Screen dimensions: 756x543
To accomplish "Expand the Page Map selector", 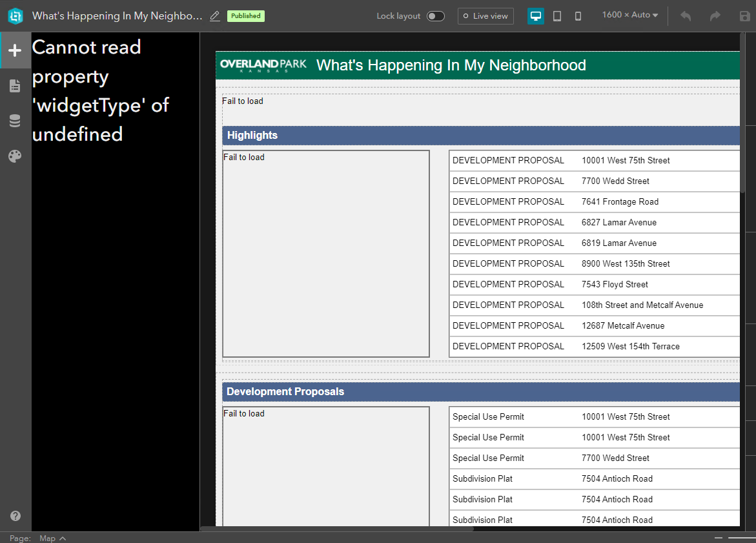I will (52, 538).
